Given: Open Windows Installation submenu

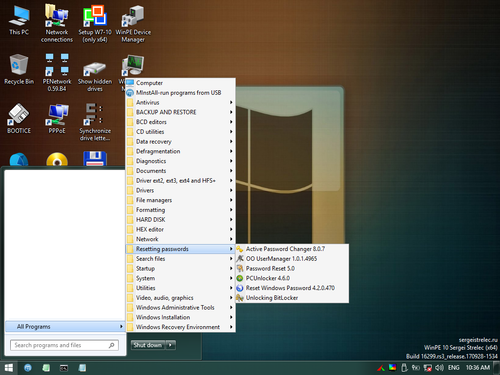Looking at the screenshot, I should 180,317.
